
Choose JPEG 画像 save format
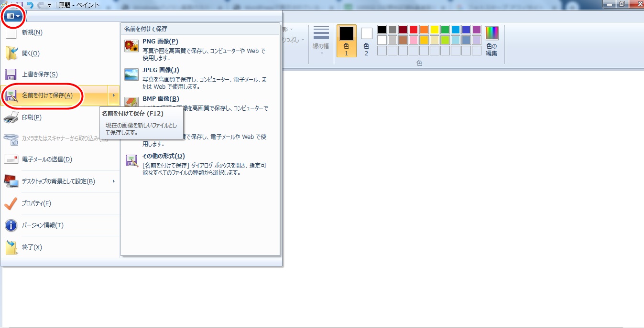tap(161, 70)
